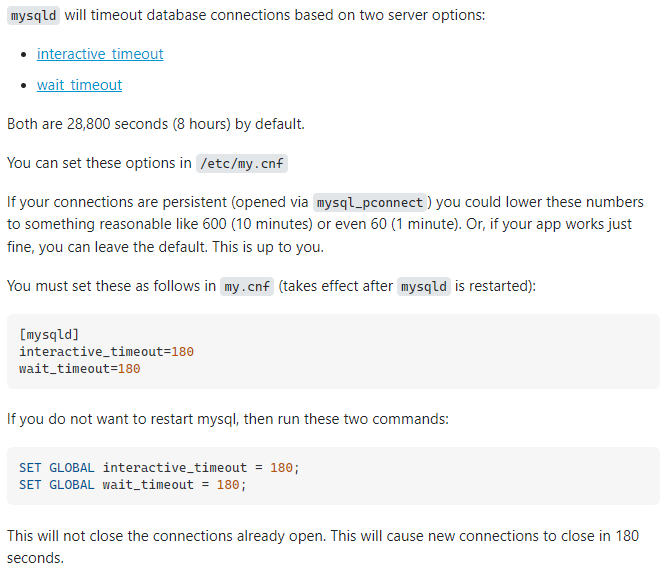Click the SET GLOBAL wait_timeout command
666x573 pixels.
click(x=132, y=484)
